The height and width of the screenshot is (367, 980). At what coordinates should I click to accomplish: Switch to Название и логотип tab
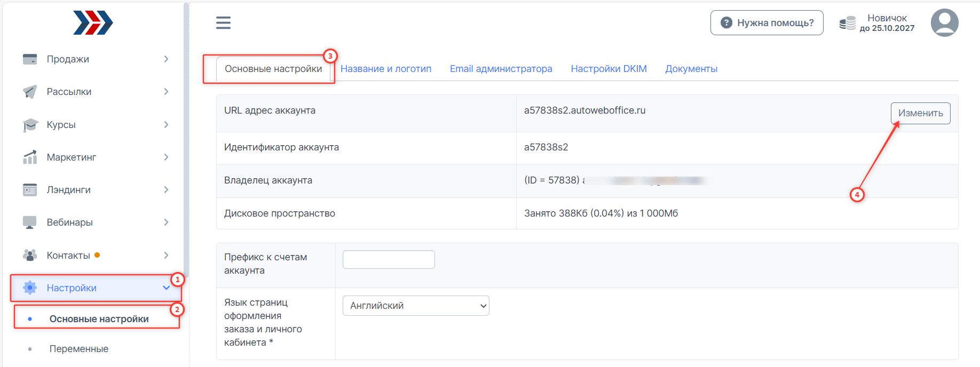[385, 69]
